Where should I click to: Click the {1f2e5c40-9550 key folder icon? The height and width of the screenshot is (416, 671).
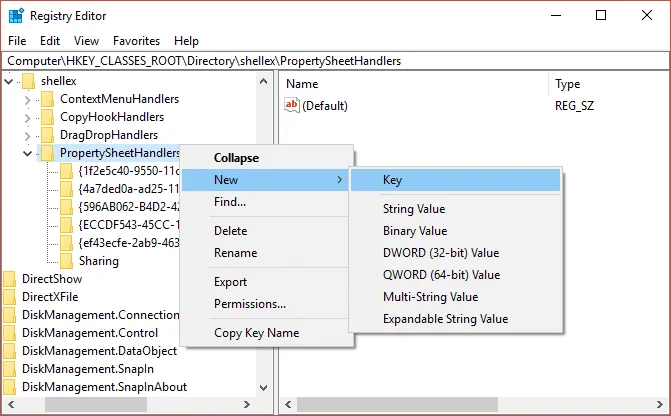[66, 171]
